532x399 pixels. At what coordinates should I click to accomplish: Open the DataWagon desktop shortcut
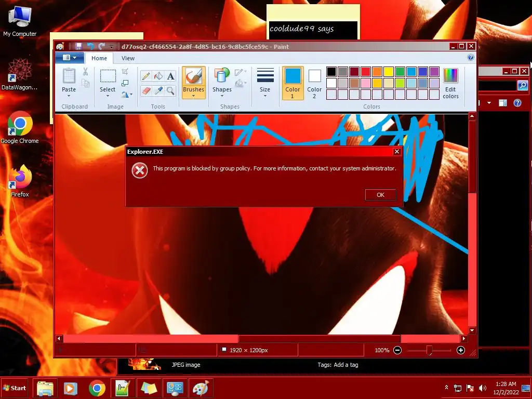tap(20, 74)
